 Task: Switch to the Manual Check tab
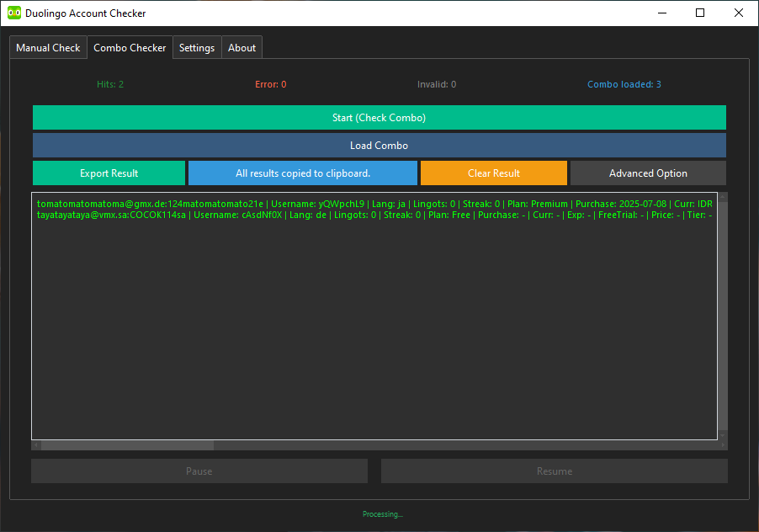pyautogui.click(x=49, y=47)
